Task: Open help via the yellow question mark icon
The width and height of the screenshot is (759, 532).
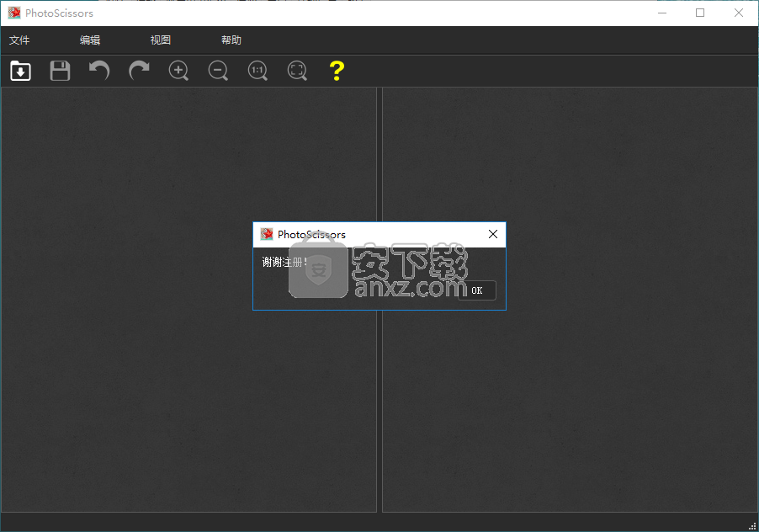Action: tap(337, 71)
